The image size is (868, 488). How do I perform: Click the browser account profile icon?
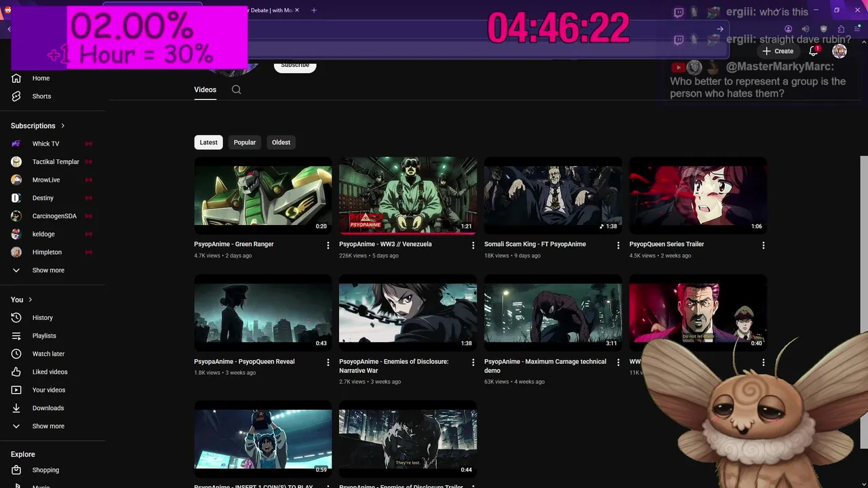(788, 29)
